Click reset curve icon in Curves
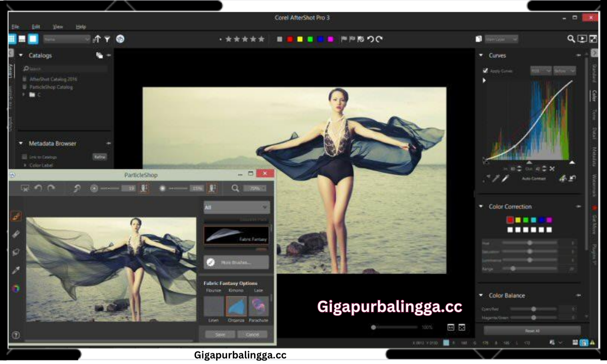 coord(572,178)
